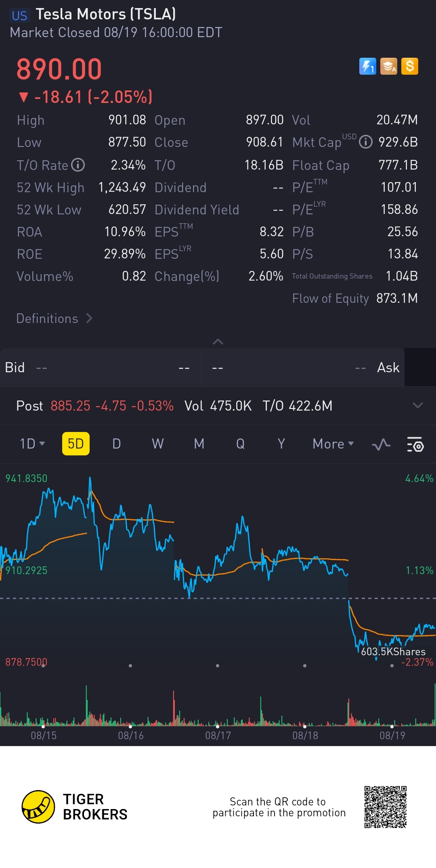Open the chart indicator waveform icon
This screenshot has width=436, height=868.
(x=381, y=444)
